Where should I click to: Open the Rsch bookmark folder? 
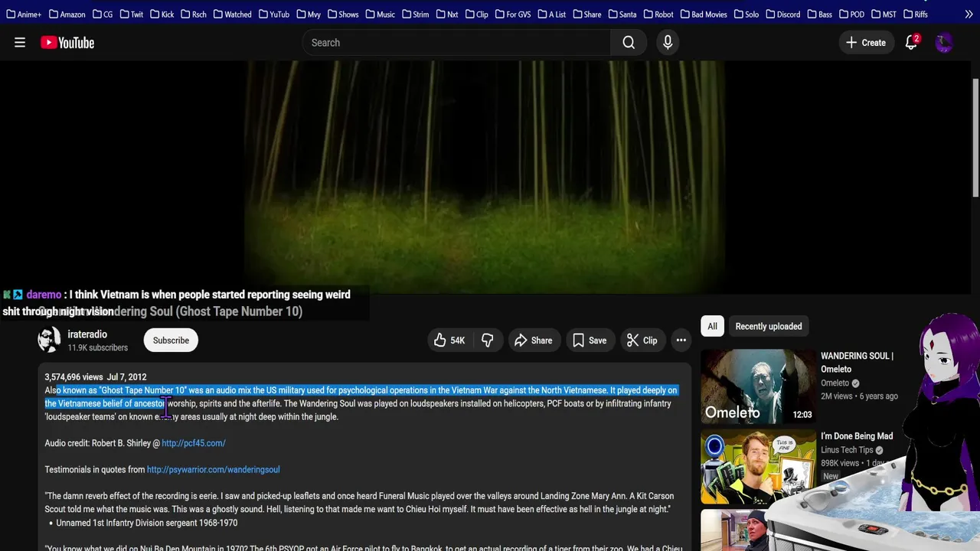click(x=194, y=14)
